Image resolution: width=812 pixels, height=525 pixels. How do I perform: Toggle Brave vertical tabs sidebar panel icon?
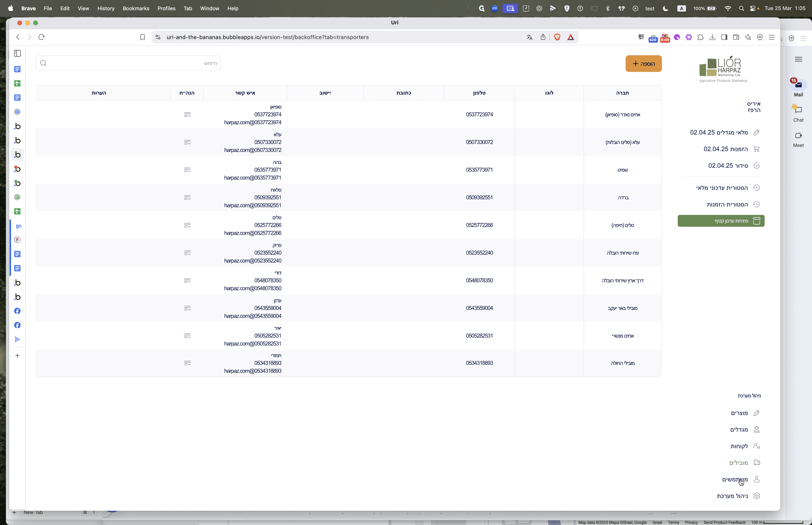(17, 54)
